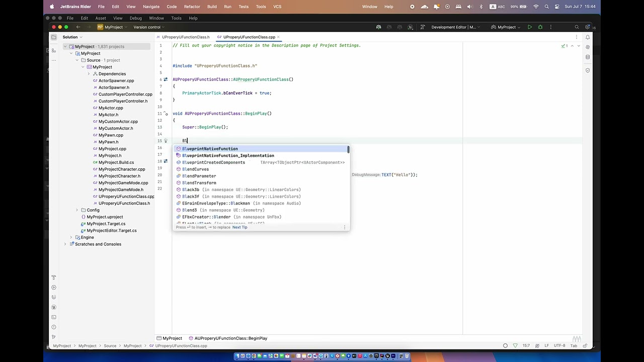Open the shield icon tool window on right
The width and height of the screenshot is (644, 362).
pyautogui.click(x=587, y=70)
